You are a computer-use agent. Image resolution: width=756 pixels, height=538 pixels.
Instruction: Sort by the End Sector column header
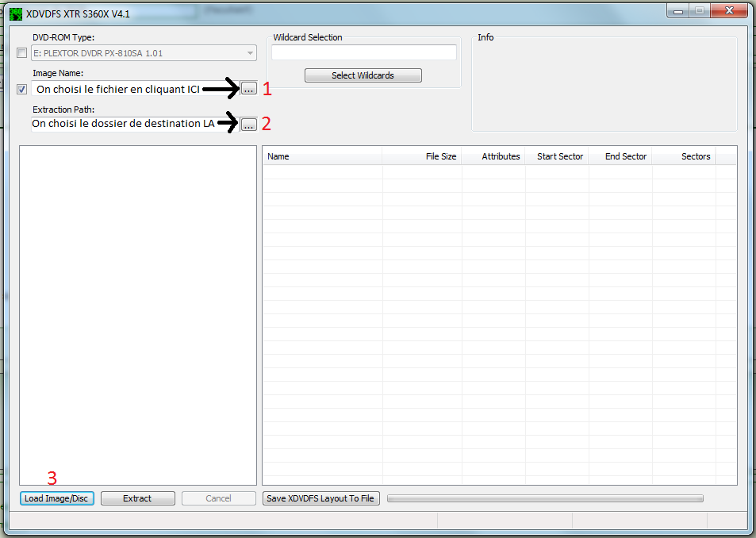tap(620, 156)
